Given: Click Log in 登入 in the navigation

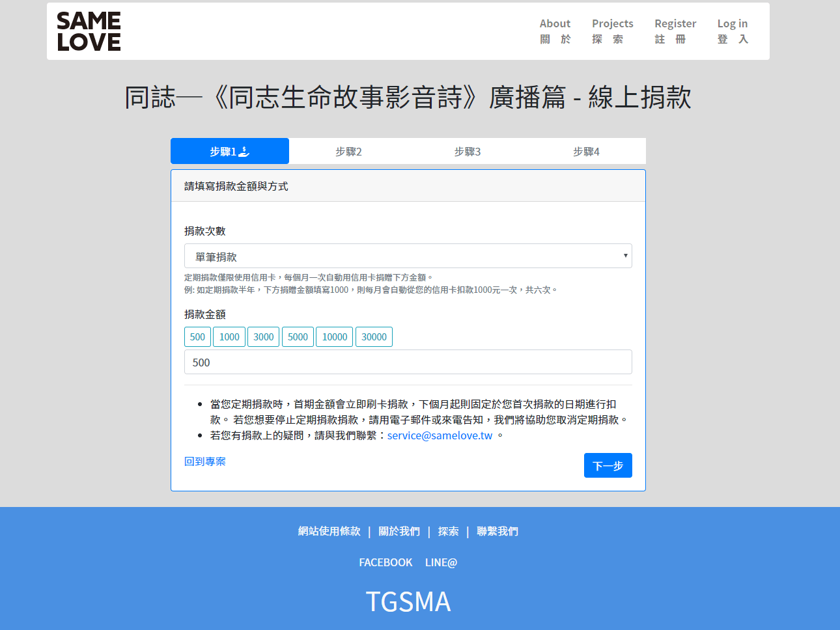Looking at the screenshot, I should pyautogui.click(x=732, y=31).
